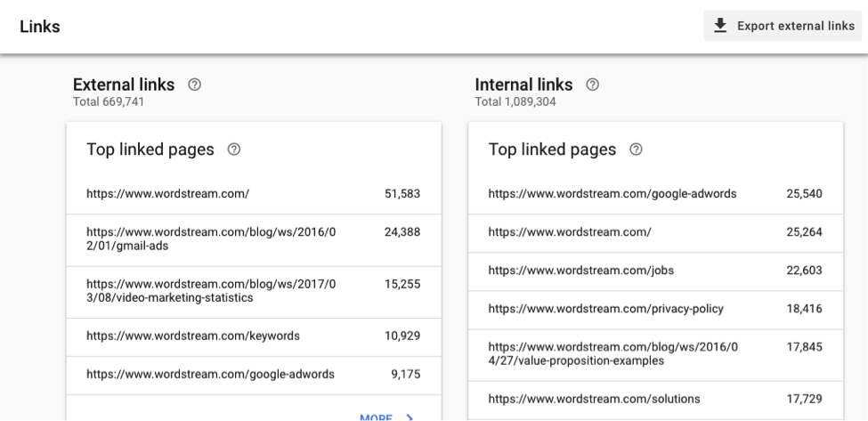Select the /jobs page row
868x421 pixels.
tap(654, 271)
